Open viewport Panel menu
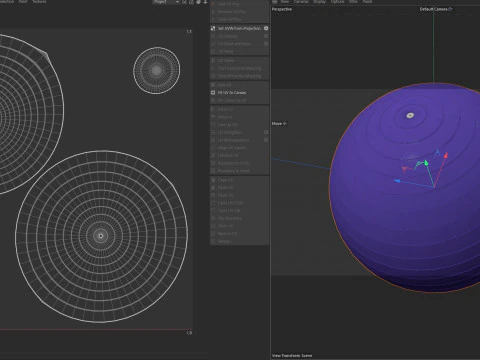Viewport: 480px width, 360px height. coord(367,2)
